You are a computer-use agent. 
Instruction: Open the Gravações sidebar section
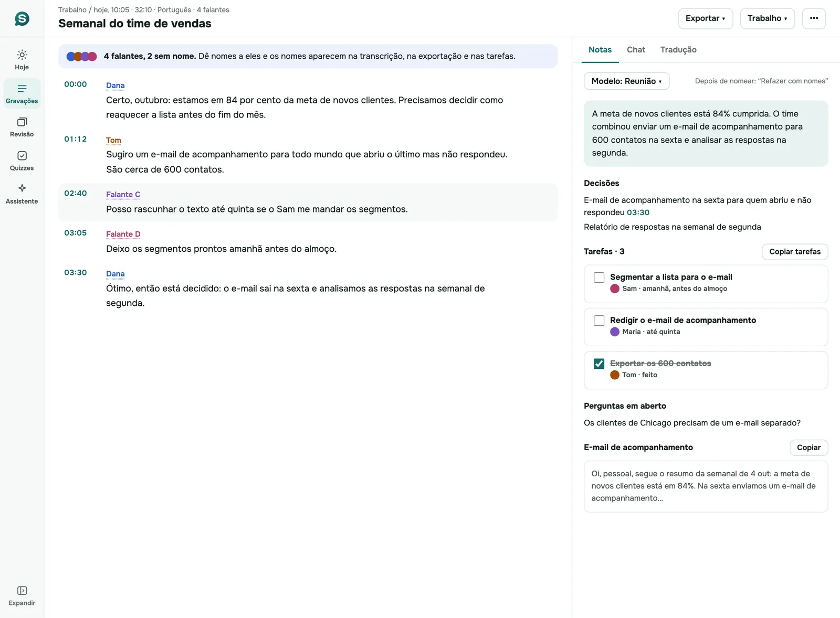click(22, 93)
